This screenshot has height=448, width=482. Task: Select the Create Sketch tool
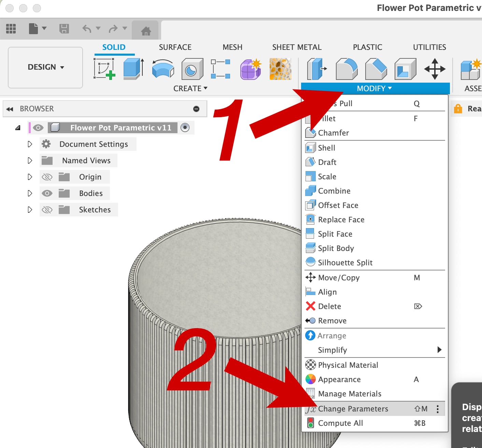pos(104,69)
